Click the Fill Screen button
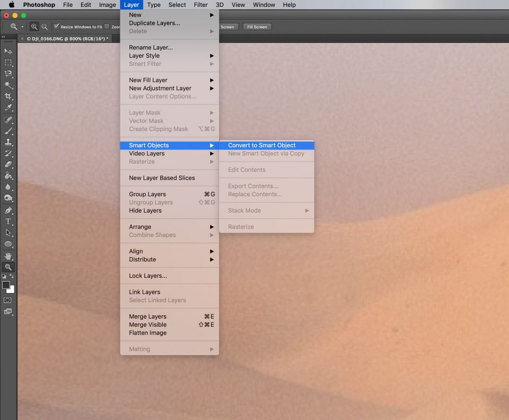This screenshot has height=420, width=509. point(257,27)
